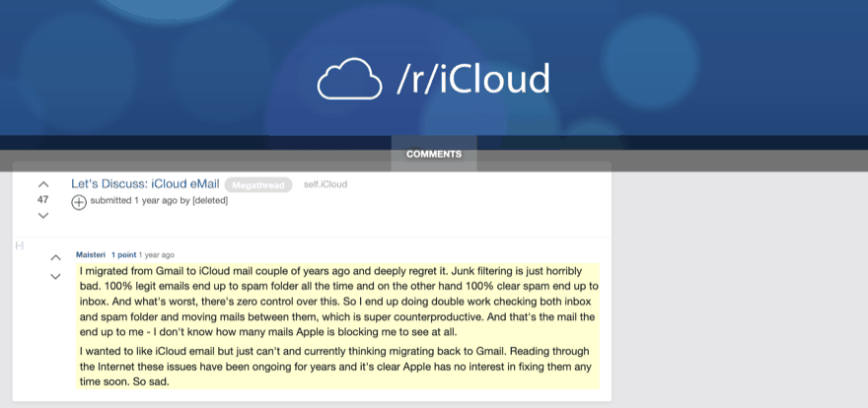This screenshot has height=408, width=868.
Task: Click the '[deleted]' author text
Action: point(210,201)
